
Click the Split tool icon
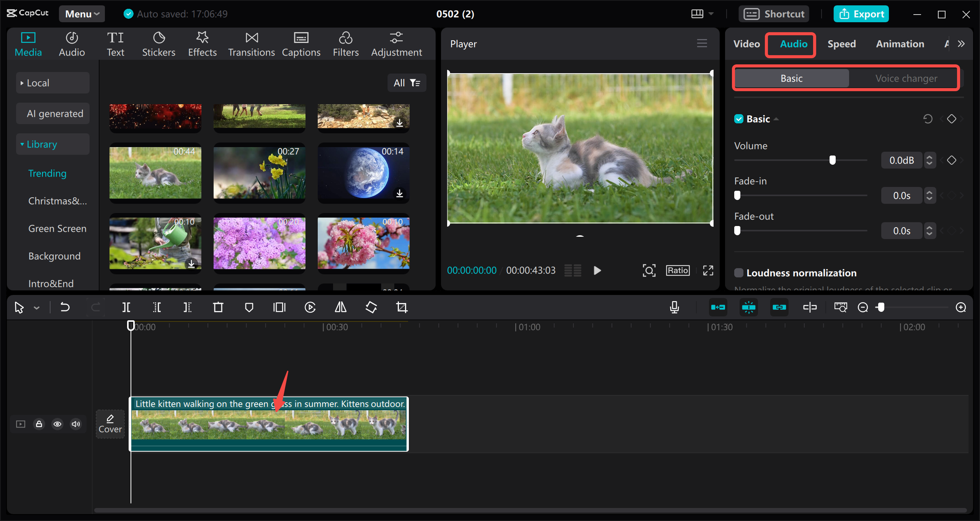[x=127, y=307]
